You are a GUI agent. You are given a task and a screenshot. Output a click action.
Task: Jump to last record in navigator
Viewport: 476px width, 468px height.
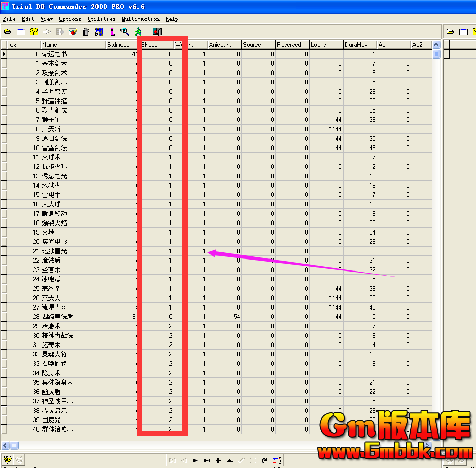[206, 460]
